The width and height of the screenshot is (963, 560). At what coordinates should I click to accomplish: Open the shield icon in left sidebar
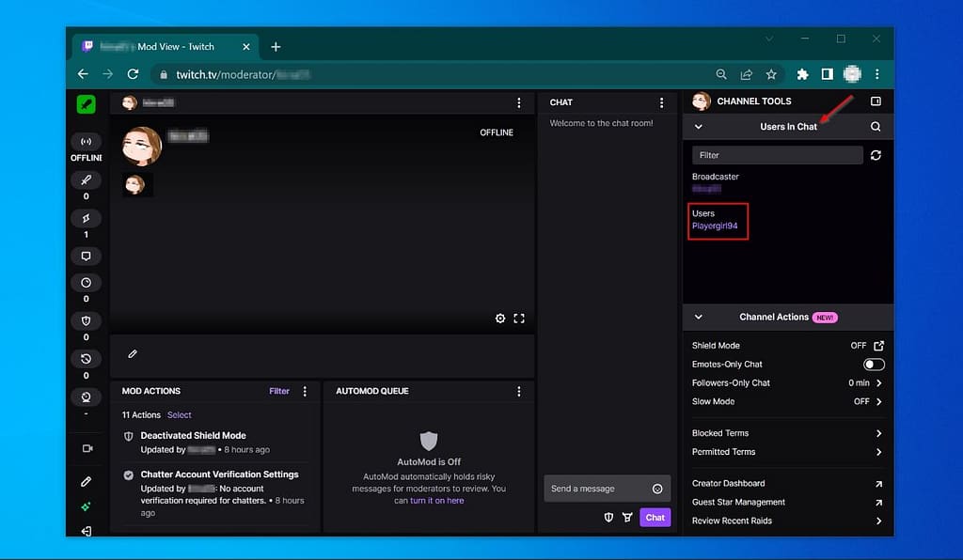[86, 320]
